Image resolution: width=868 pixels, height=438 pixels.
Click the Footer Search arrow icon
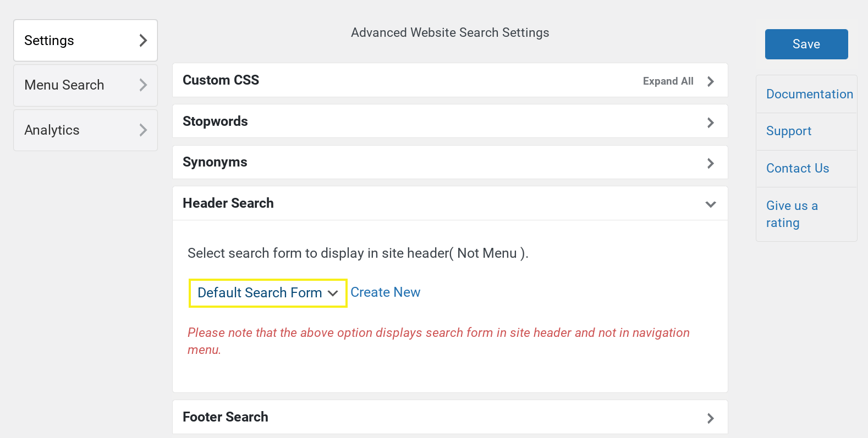(x=710, y=418)
